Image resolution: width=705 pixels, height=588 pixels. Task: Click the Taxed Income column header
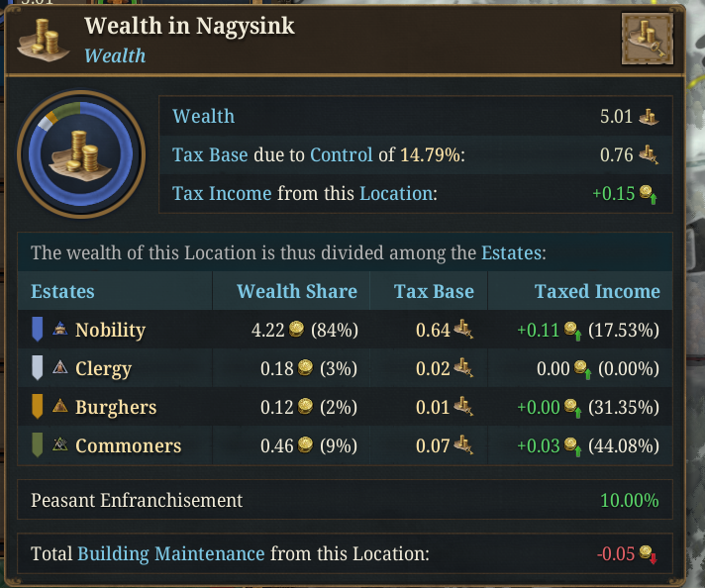[x=597, y=291]
